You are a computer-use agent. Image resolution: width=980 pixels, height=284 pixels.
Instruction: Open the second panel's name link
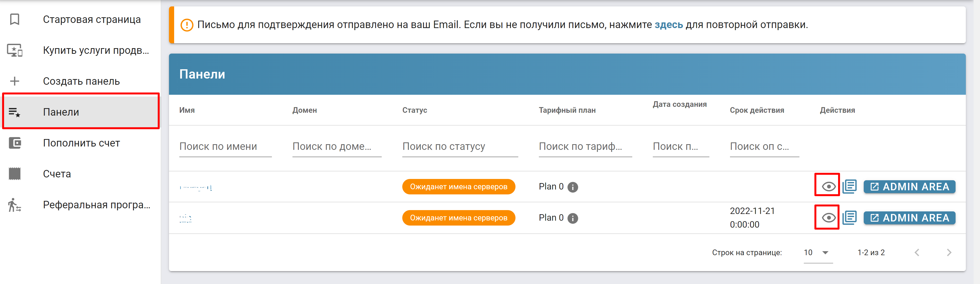(x=185, y=218)
